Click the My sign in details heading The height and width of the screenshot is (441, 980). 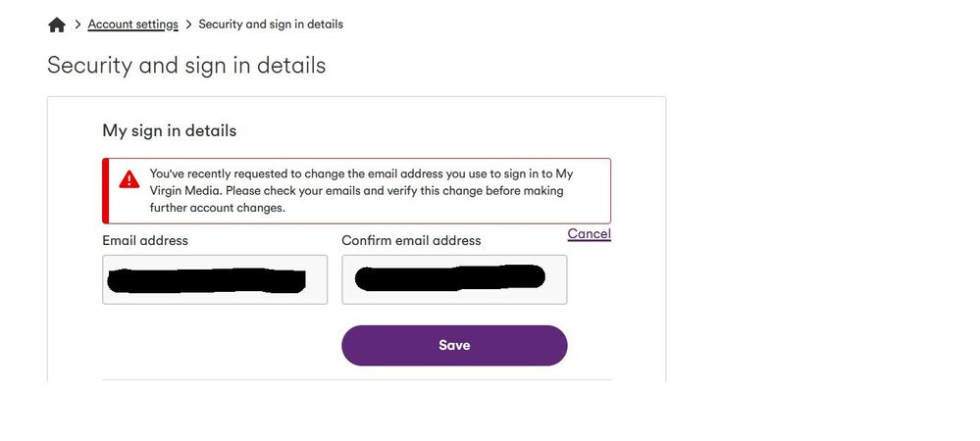[x=170, y=131]
